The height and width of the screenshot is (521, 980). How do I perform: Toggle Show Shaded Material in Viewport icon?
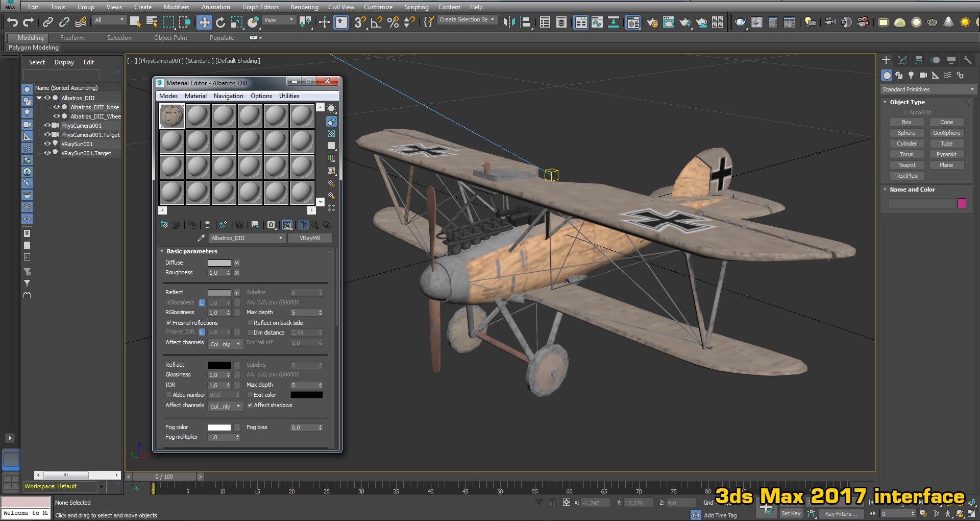[x=287, y=225]
